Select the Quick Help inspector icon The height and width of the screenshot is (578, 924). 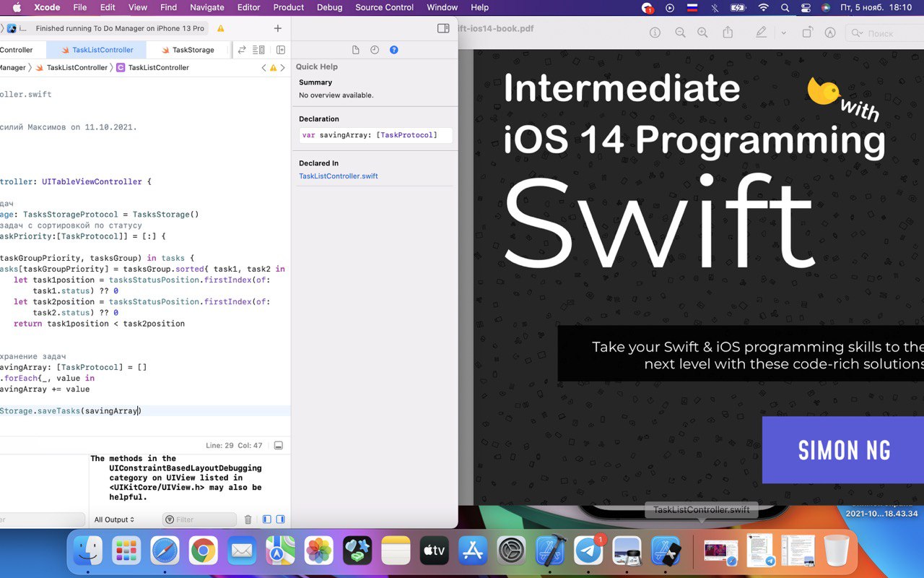click(x=393, y=50)
